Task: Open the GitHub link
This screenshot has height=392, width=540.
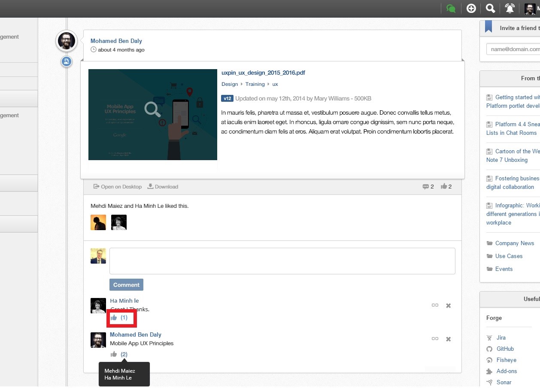Action: (x=505, y=349)
